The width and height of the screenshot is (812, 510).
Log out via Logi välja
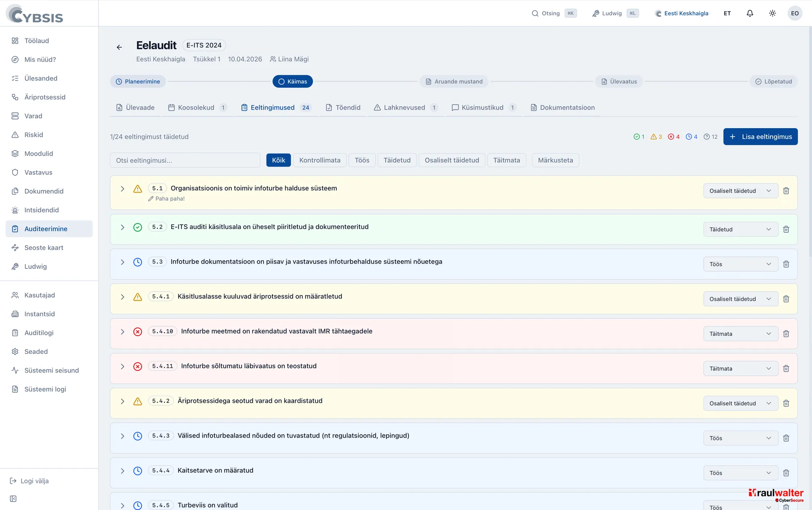click(30, 481)
